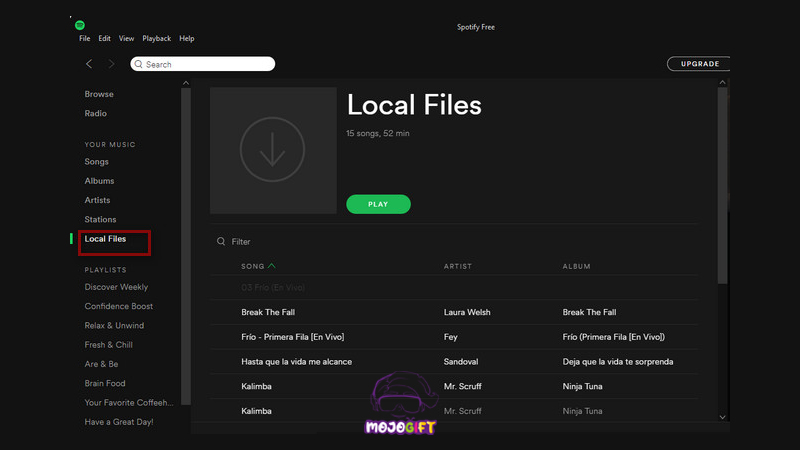Open Discover Weekly playlist
Screen dimensions: 800x450
(116, 287)
